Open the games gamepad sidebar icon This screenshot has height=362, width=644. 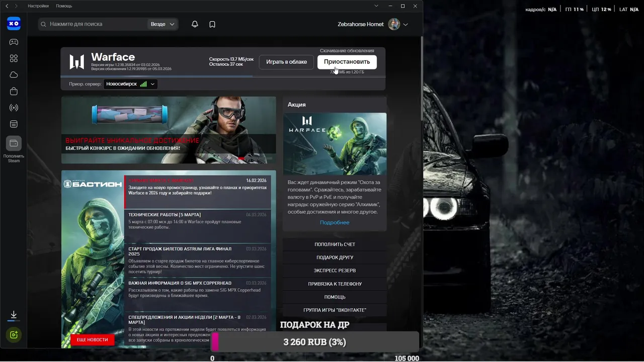click(14, 42)
